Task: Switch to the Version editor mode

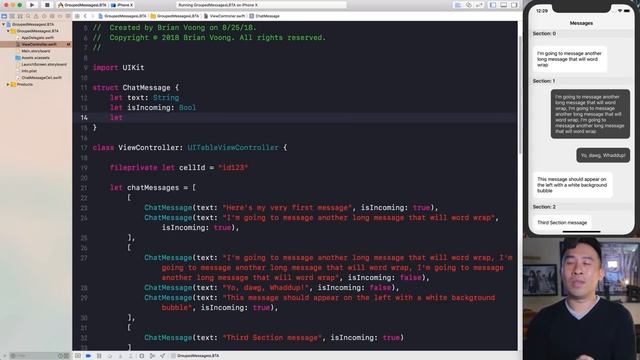Action: (479, 5)
